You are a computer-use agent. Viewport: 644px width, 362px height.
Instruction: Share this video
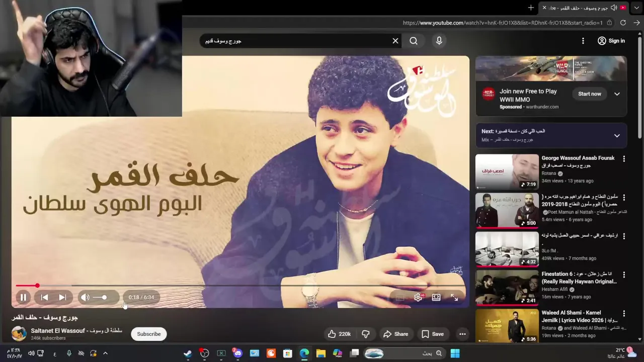click(x=395, y=334)
